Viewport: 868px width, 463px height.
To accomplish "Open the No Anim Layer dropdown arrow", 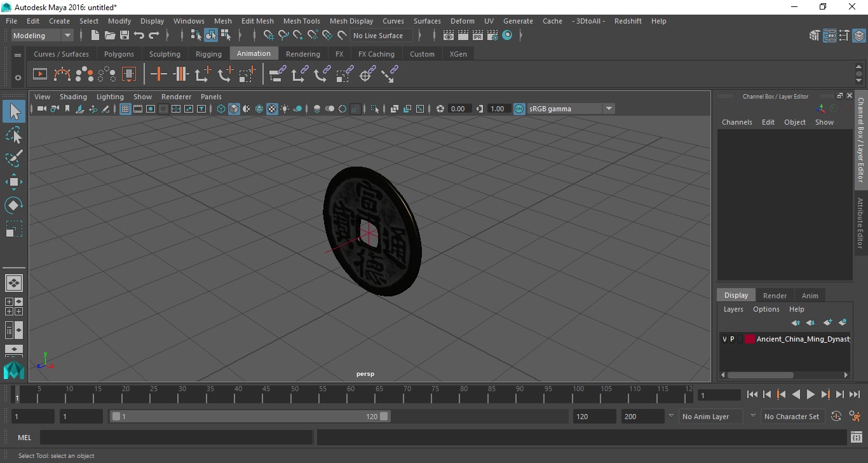I will (x=671, y=417).
